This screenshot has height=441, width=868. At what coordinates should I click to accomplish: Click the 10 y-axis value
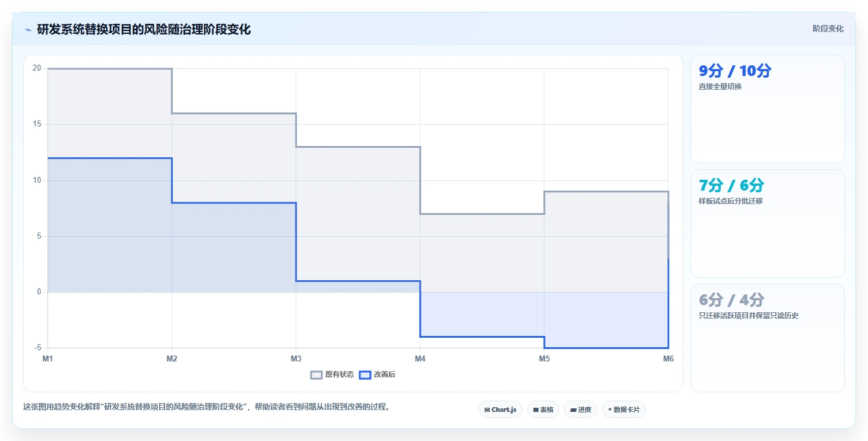[37, 180]
